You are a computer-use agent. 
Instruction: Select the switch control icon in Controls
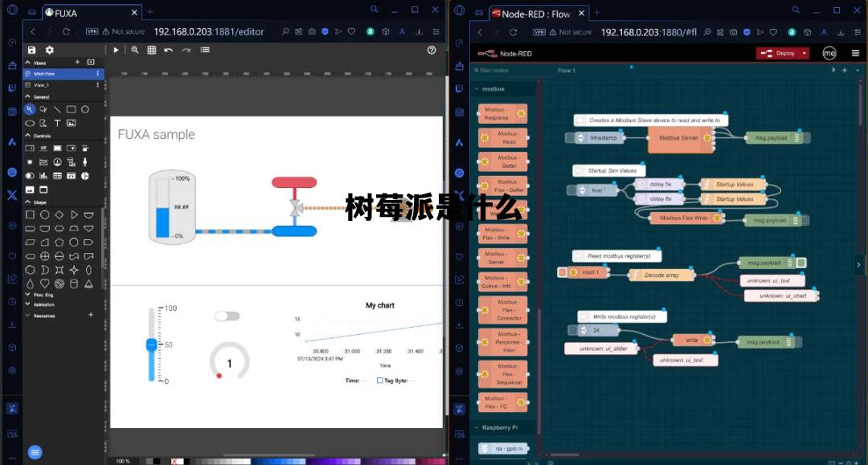[30, 176]
